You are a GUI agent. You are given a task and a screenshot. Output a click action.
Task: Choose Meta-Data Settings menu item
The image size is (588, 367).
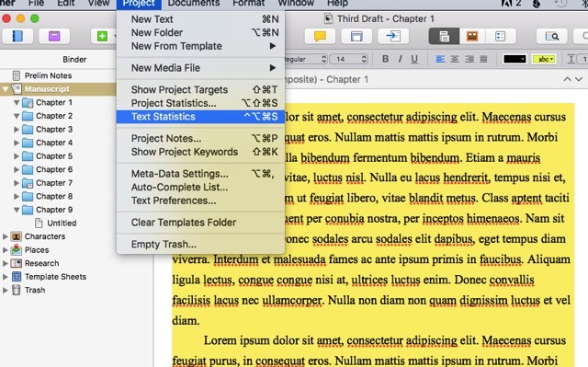pyautogui.click(x=200, y=174)
